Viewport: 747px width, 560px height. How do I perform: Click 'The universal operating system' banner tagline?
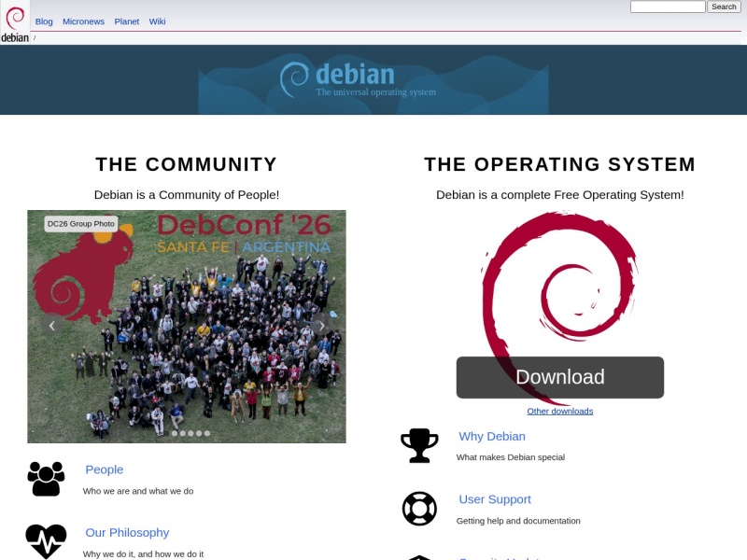point(376,91)
